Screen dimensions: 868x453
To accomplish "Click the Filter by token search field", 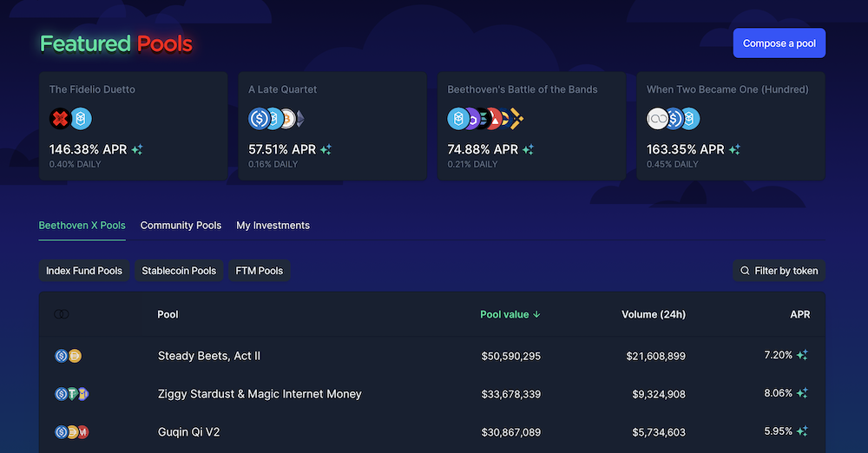I will click(779, 271).
